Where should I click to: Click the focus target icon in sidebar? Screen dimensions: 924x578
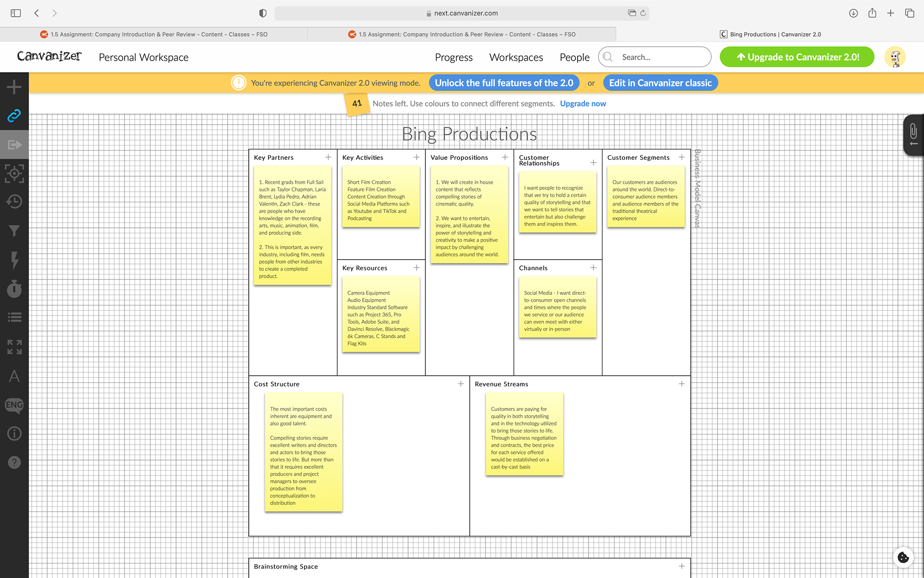14,173
